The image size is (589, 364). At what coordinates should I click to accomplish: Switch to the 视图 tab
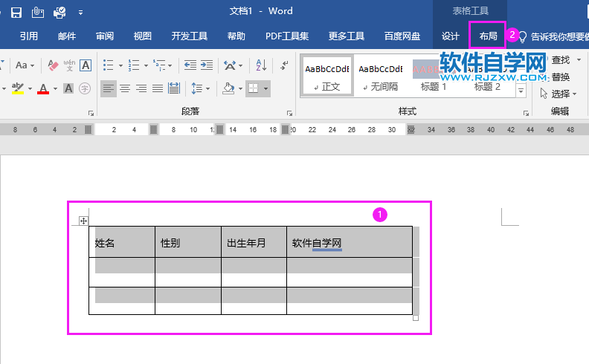pos(142,36)
